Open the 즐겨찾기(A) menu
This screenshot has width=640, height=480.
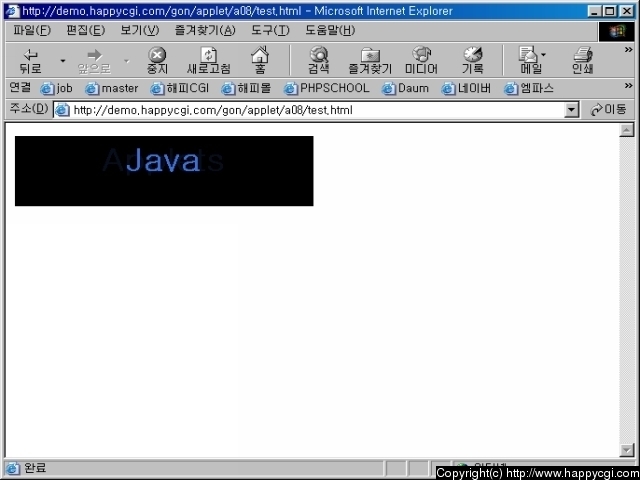(205, 30)
